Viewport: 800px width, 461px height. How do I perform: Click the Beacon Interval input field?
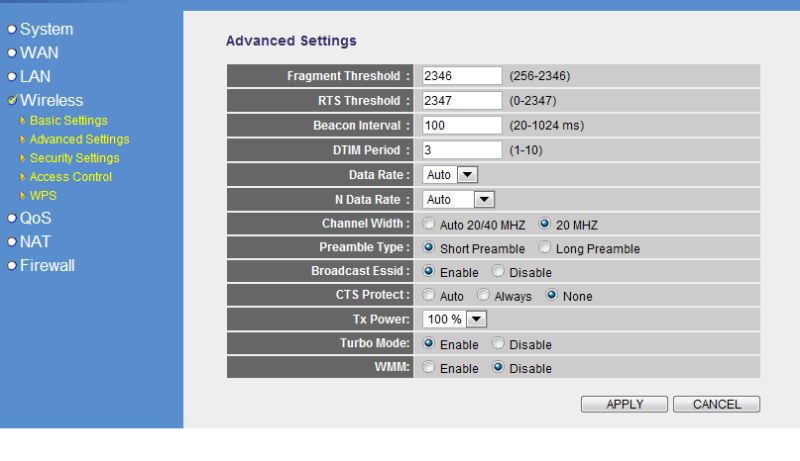462,125
